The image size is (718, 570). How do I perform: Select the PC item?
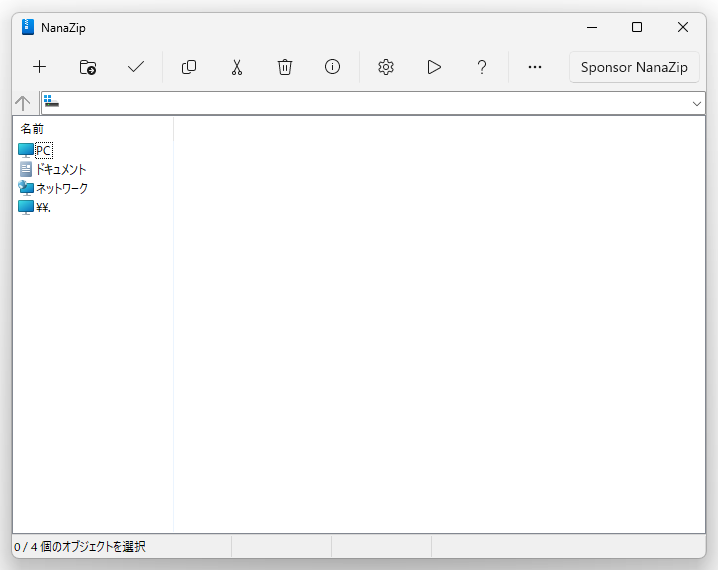click(x=44, y=150)
